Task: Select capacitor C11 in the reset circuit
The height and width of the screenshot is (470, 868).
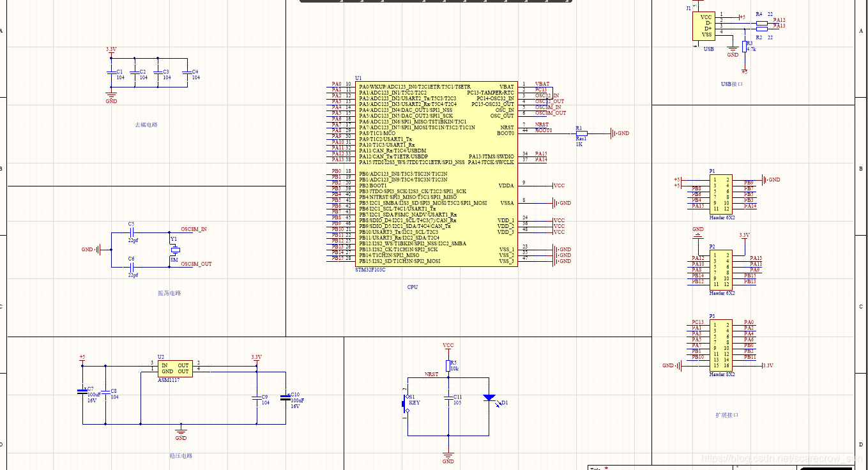Action: click(x=448, y=398)
